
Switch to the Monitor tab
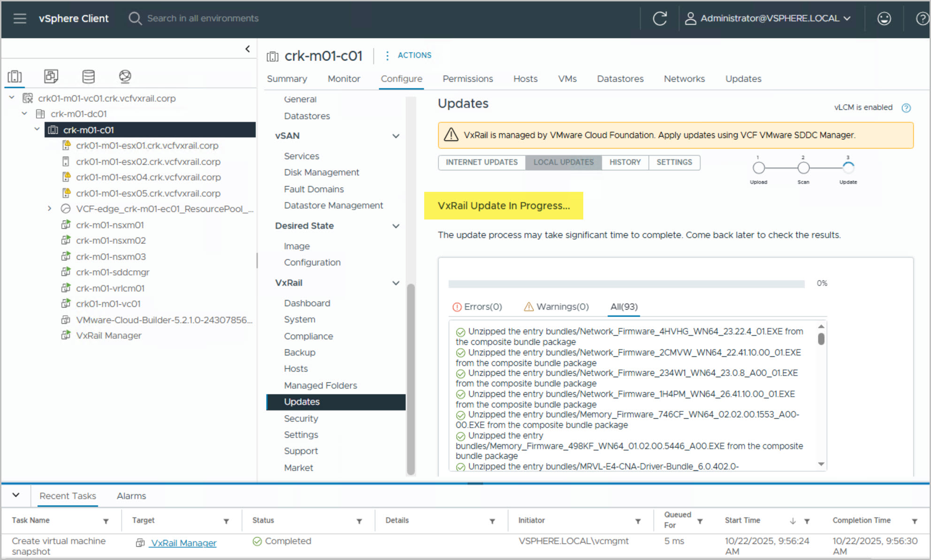tap(343, 79)
